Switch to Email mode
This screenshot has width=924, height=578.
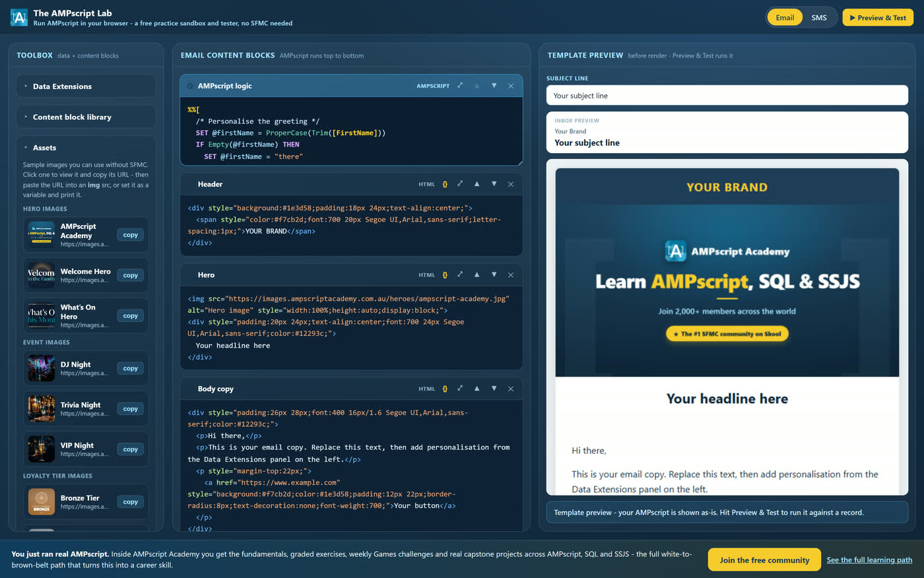click(785, 18)
